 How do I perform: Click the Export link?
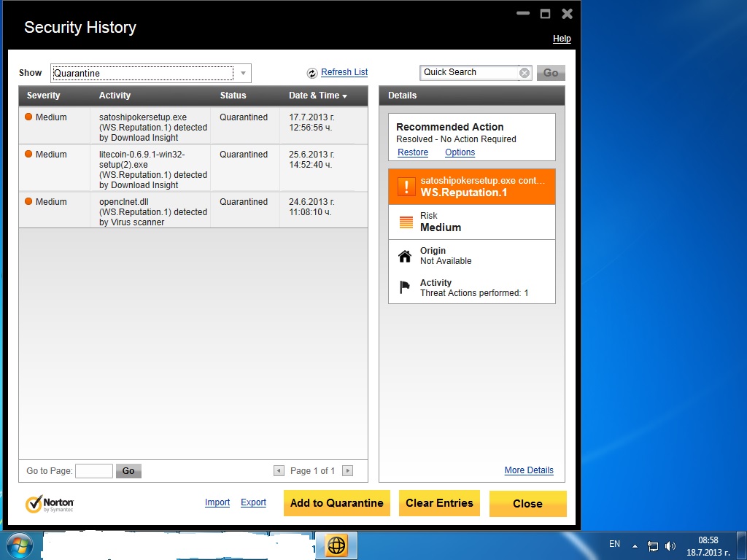click(253, 502)
